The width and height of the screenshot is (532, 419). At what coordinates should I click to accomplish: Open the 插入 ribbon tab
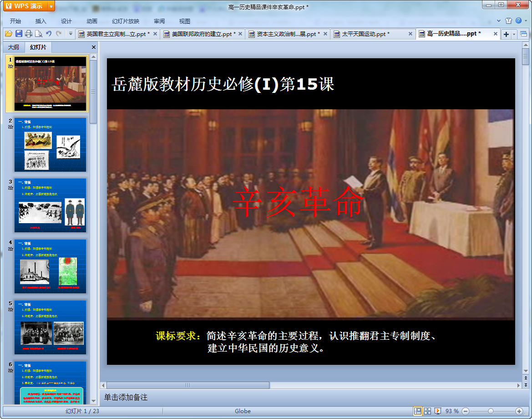click(x=41, y=21)
